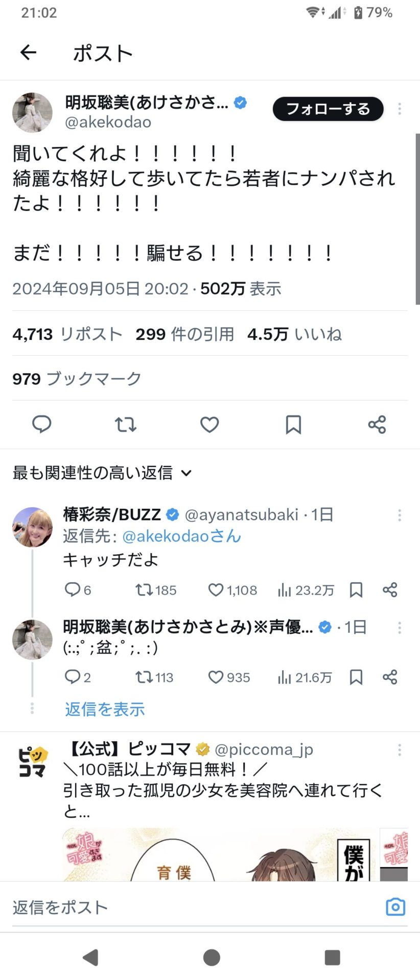Open the 4,713 リポスト list
Screen dimensions: 420x980
pos(67,334)
